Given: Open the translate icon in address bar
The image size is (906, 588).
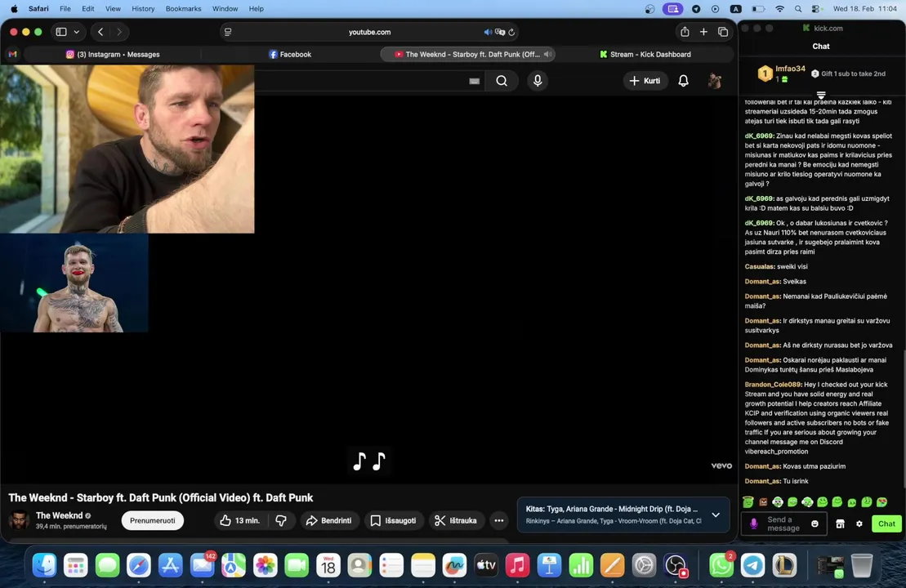Looking at the screenshot, I should coord(500,32).
